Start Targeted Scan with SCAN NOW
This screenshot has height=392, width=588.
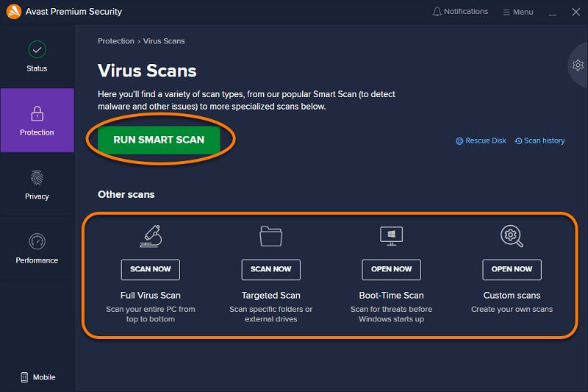[270, 269]
